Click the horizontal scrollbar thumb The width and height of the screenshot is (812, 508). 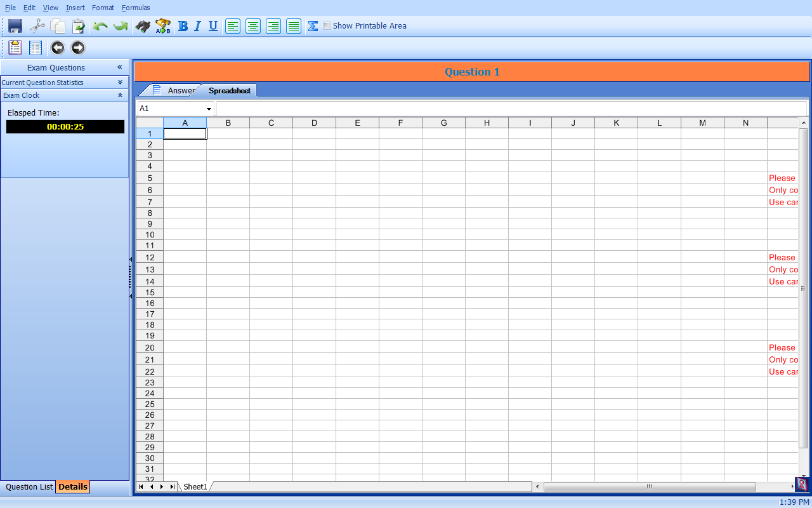point(649,487)
